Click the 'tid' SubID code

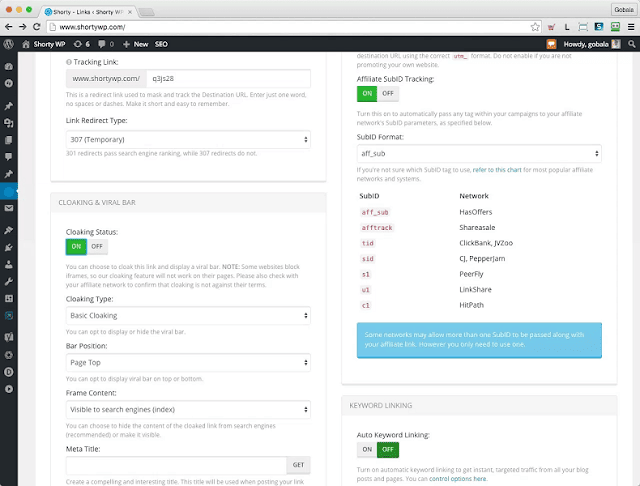pyautogui.click(x=367, y=243)
